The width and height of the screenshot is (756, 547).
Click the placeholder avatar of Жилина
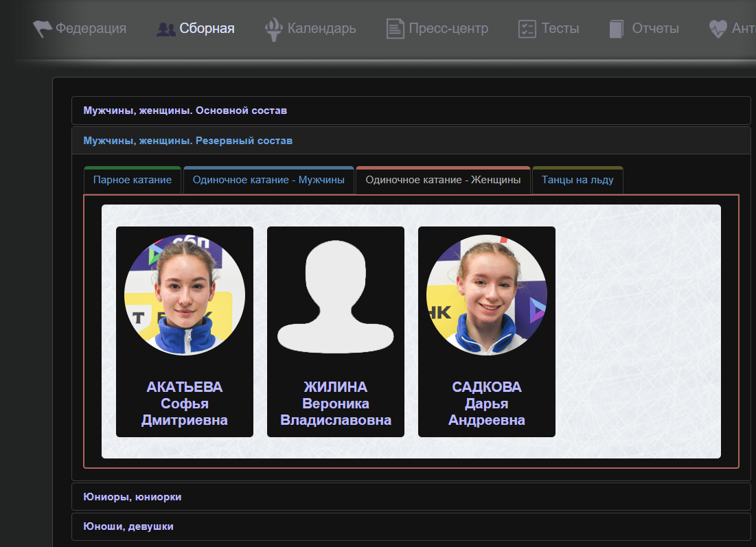point(336,294)
